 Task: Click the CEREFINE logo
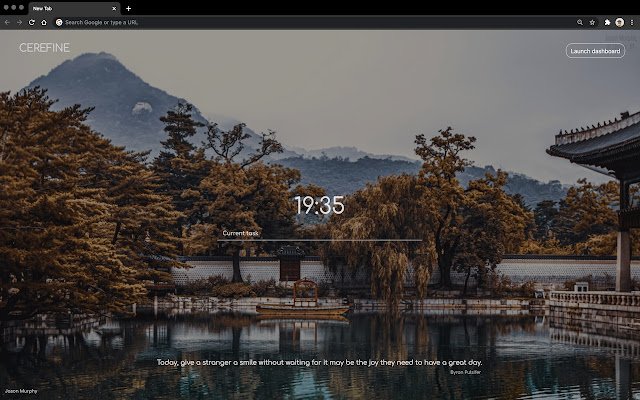tap(44, 48)
